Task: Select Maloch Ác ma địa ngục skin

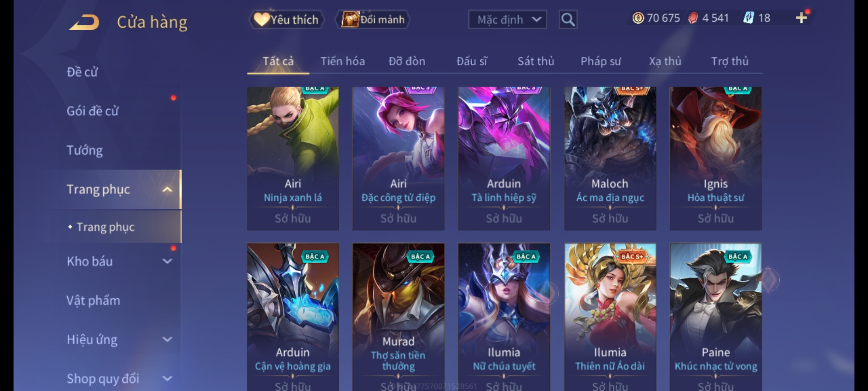Action: pyautogui.click(x=610, y=159)
